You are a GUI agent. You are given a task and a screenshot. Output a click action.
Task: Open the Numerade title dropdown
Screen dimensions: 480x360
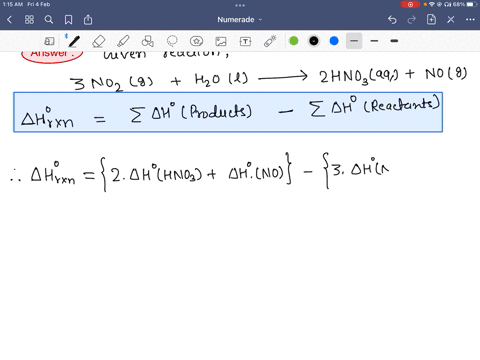coord(240,20)
